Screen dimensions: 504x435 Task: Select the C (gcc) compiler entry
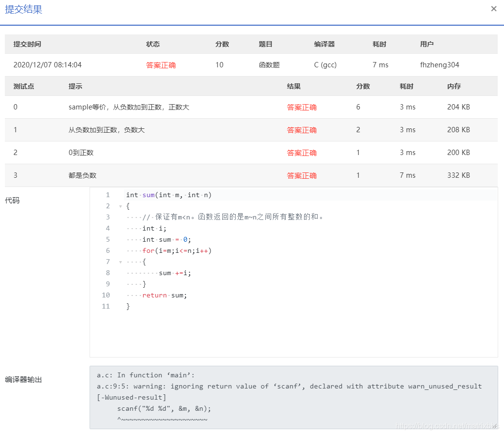325,64
